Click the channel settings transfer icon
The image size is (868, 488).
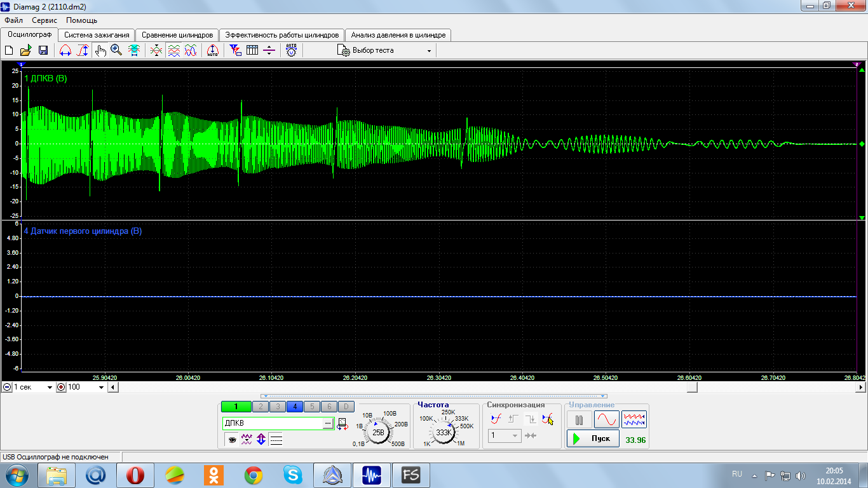[x=343, y=424]
